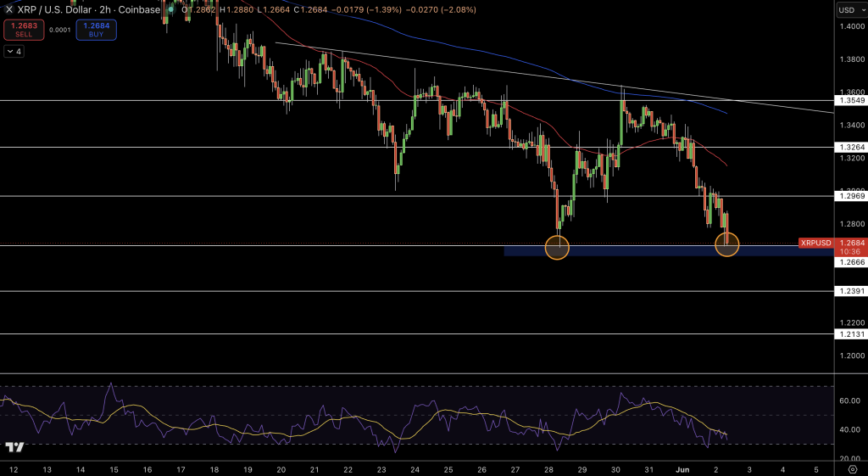Click date 23 on the time axis

381,469
